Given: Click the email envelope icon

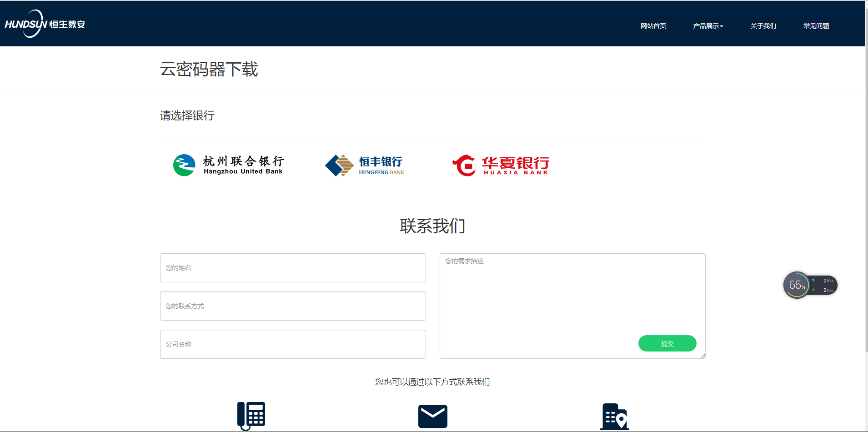Looking at the screenshot, I should (432, 416).
